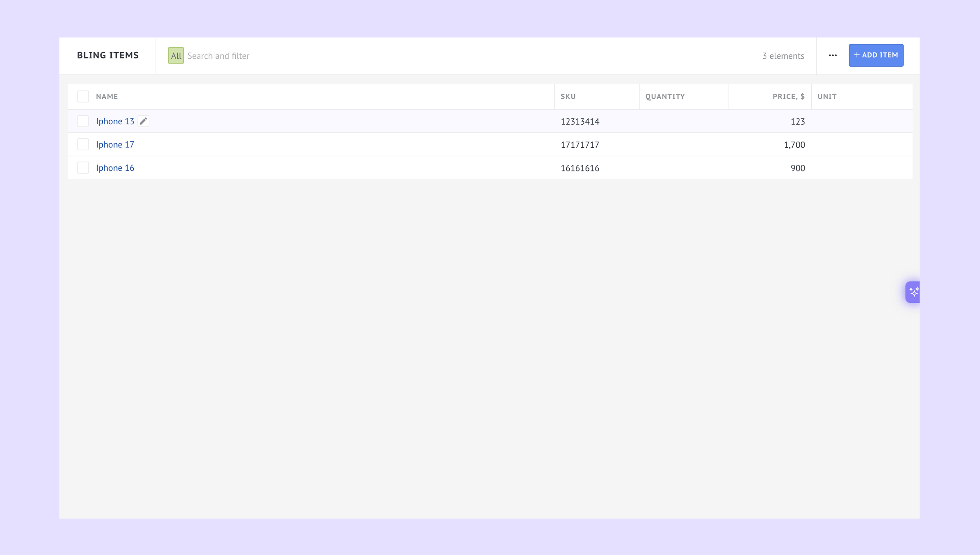Click the green All filter tag
This screenshot has width=980, height=555.
click(176, 55)
